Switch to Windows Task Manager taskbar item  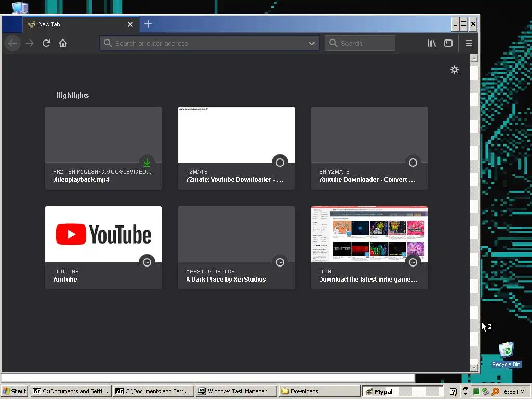point(236,391)
